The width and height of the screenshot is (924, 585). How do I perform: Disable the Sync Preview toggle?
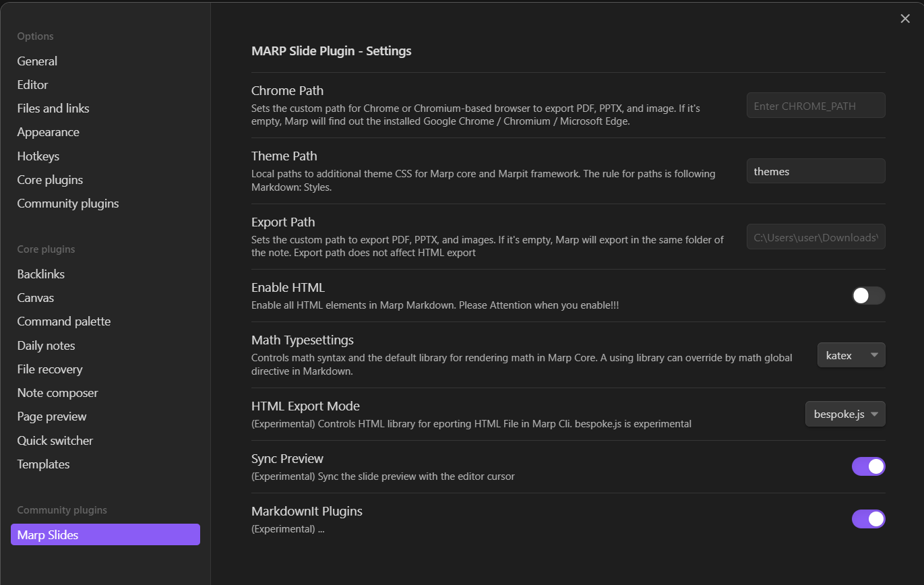[868, 466]
